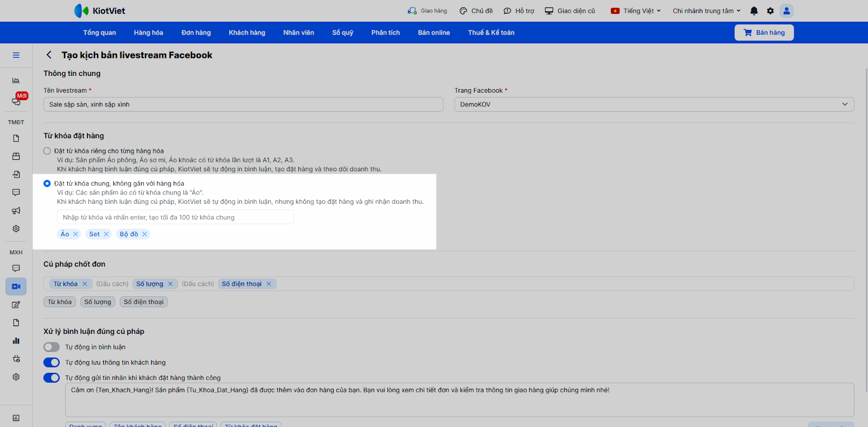The width and height of the screenshot is (868, 427).
Task: Turn off 'Tự động gửi tin nhắn' switch
Action: point(52,378)
